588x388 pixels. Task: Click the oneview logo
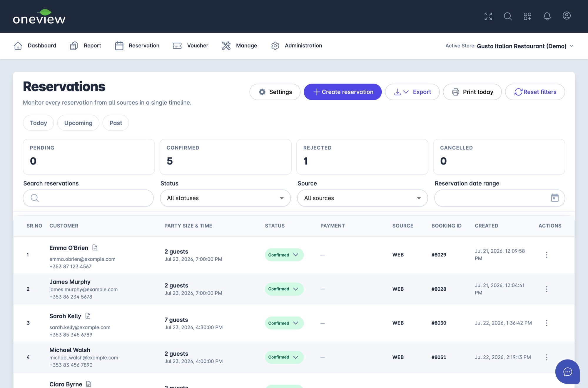coord(39,16)
